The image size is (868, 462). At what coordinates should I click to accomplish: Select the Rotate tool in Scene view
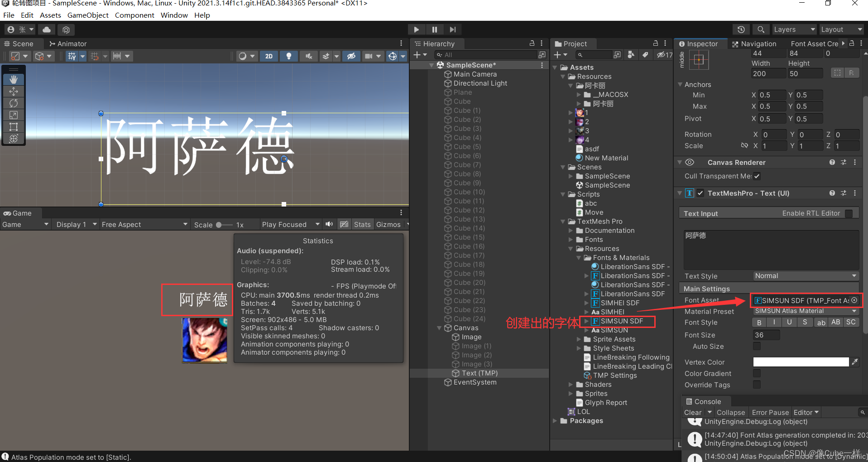[14, 103]
